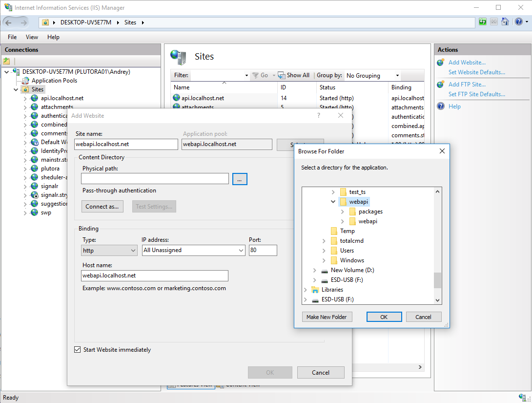Click the Show All icon in filter bar
The image size is (532, 403).
[281, 75]
